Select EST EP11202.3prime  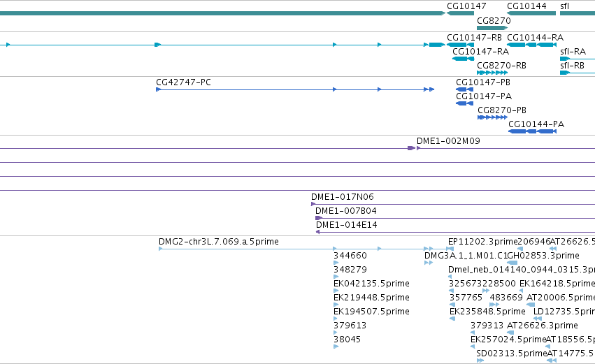click(482, 242)
